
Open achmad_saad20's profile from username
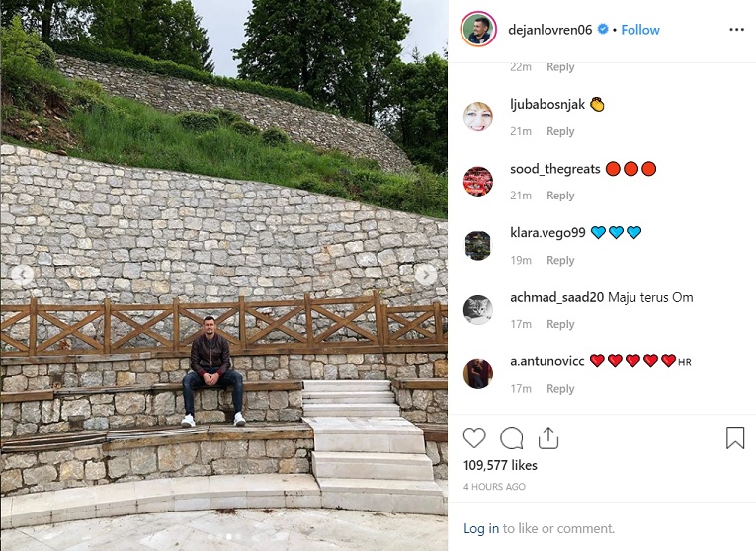557,297
